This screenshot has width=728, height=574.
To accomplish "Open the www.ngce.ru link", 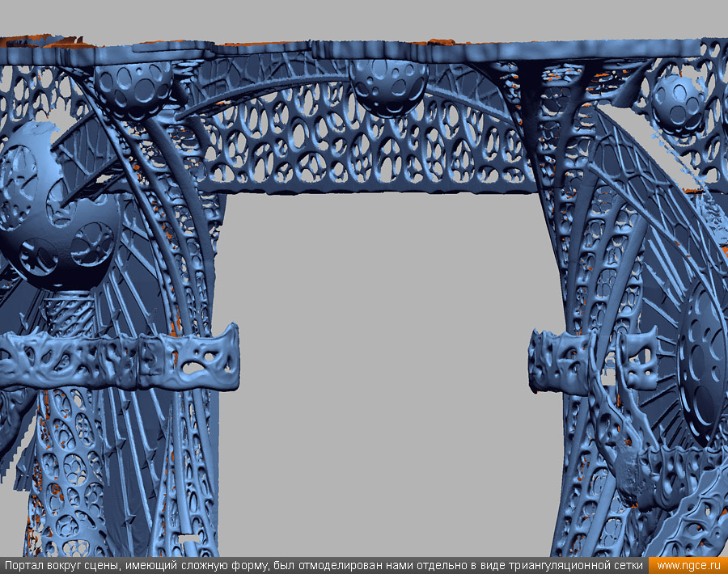I will tap(688, 566).
